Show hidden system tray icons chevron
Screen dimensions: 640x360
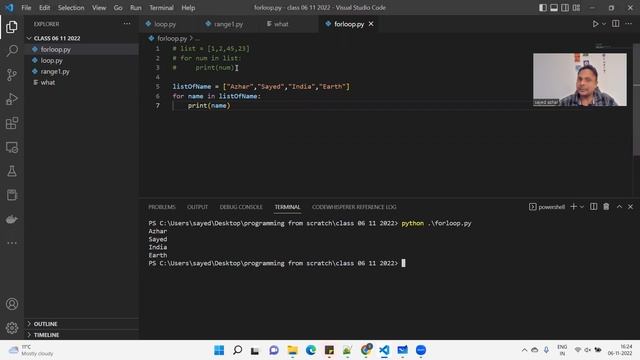524,350
